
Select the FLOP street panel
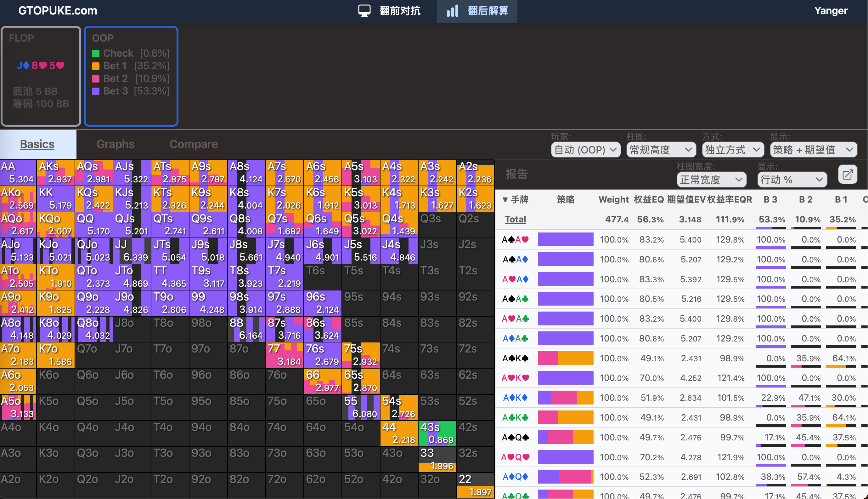[x=41, y=76]
